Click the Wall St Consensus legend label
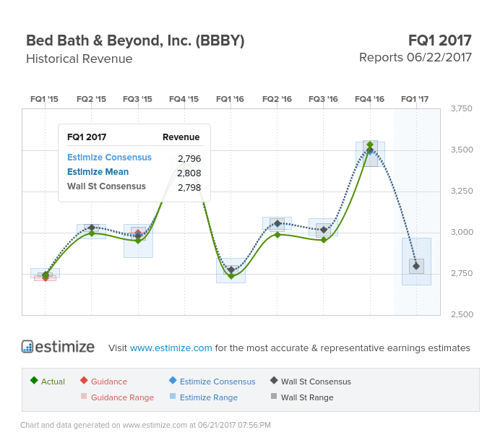Viewport: 495px width, 448px height. 316,382
